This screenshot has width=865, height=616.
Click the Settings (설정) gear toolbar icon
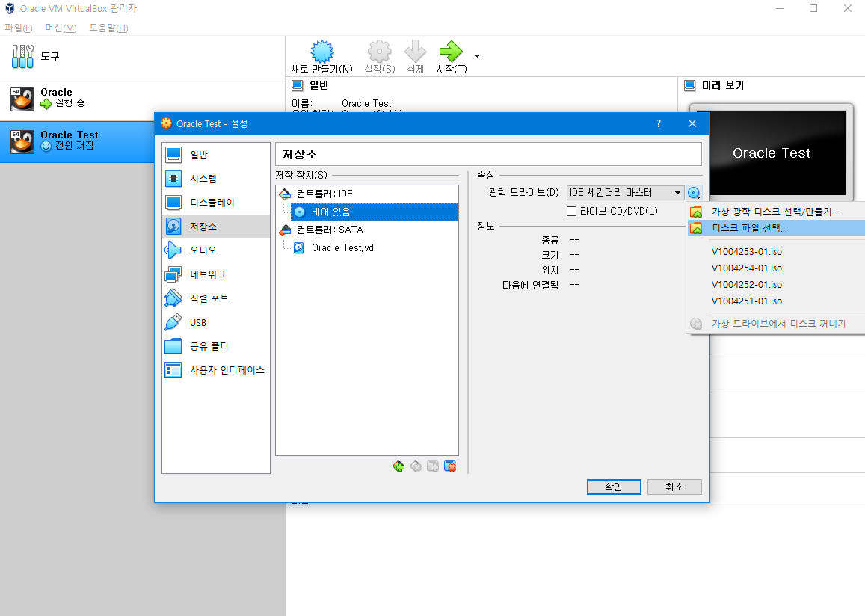(x=380, y=52)
